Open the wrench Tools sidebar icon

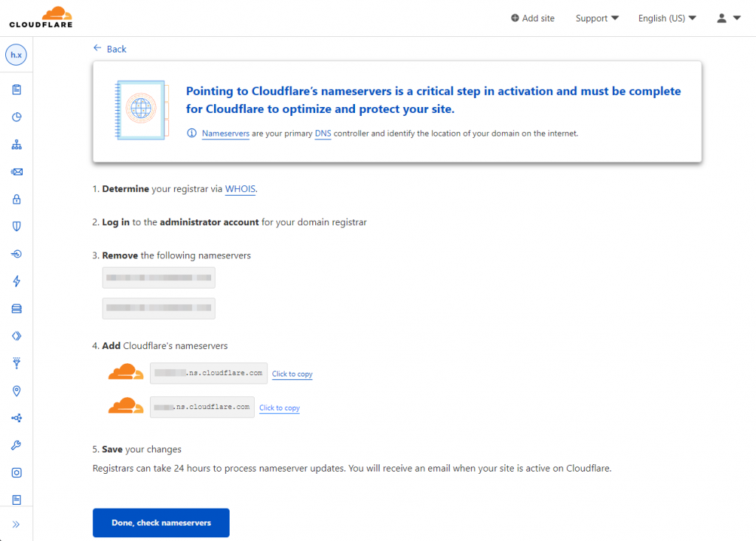click(16, 444)
